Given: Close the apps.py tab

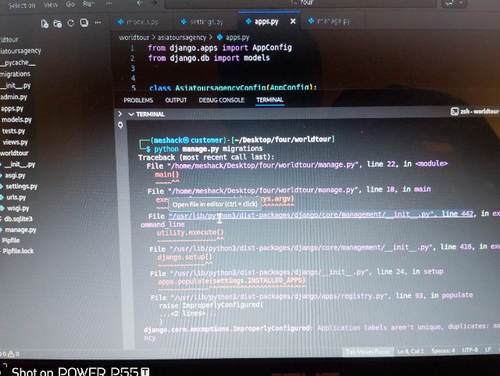Looking at the screenshot, I should pos(293,21).
